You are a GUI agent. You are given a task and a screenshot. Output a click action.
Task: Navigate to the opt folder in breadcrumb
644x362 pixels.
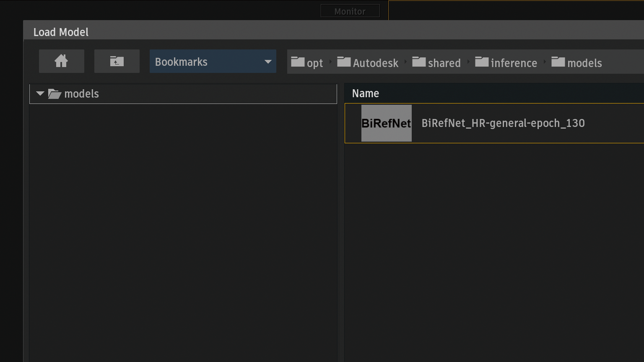[x=307, y=62]
